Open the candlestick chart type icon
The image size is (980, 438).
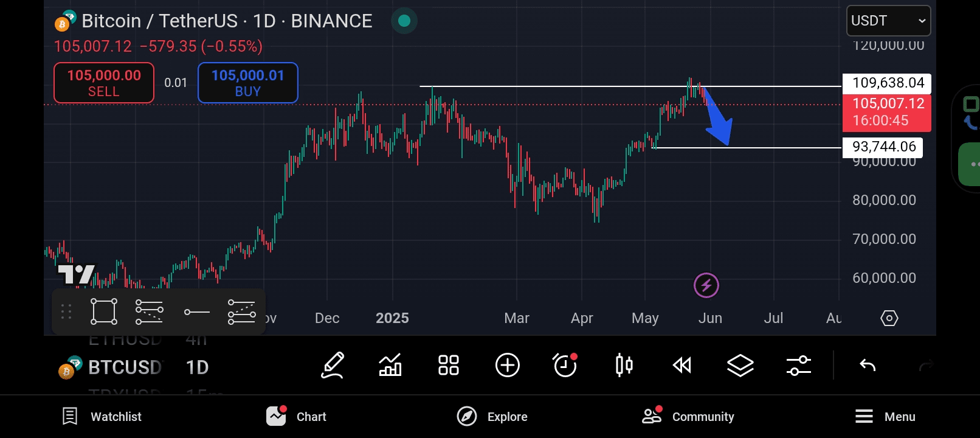click(624, 366)
